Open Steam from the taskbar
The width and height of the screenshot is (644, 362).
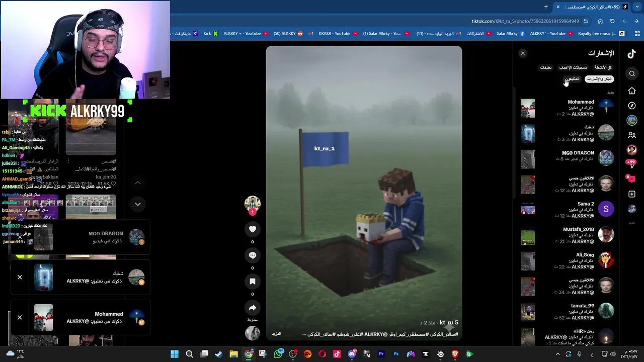pyautogui.click(x=218, y=354)
